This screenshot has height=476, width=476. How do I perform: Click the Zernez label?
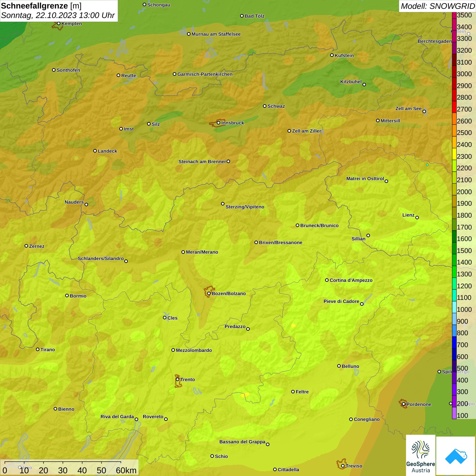pos(37,246)
